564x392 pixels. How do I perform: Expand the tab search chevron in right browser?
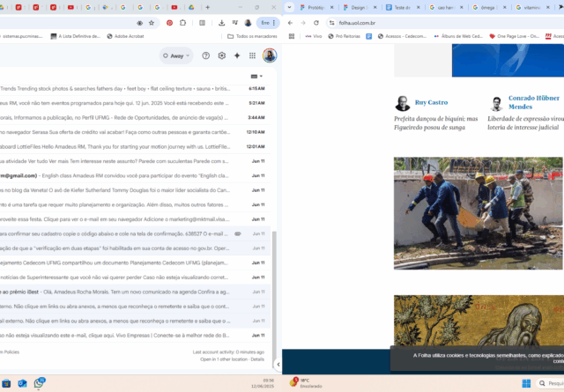tap(290, 7)
